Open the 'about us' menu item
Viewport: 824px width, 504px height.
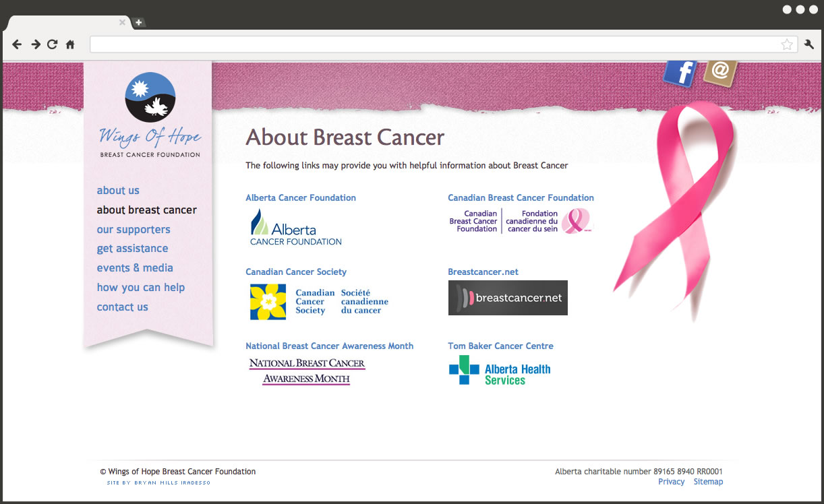pyautogui.click(x=118, y=191)
